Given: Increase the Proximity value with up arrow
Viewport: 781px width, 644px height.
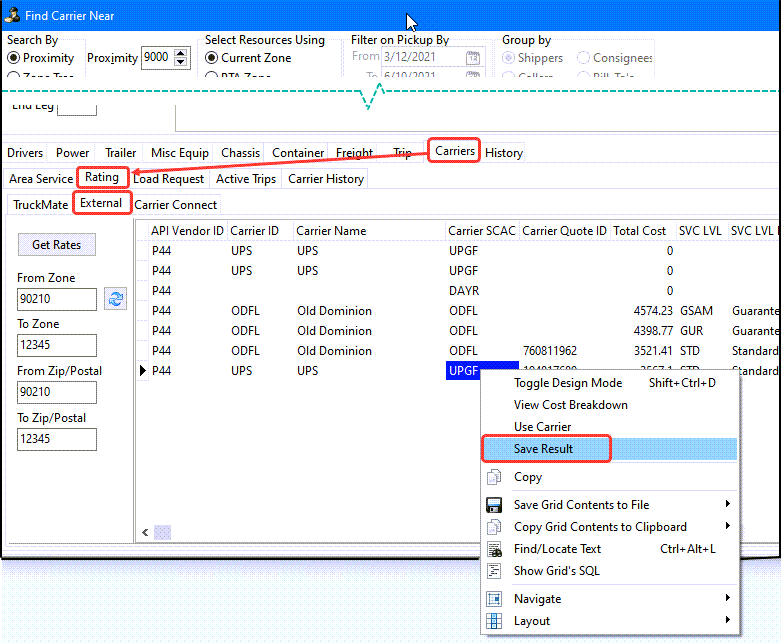Looking at the screenshot, I should 181,53.
